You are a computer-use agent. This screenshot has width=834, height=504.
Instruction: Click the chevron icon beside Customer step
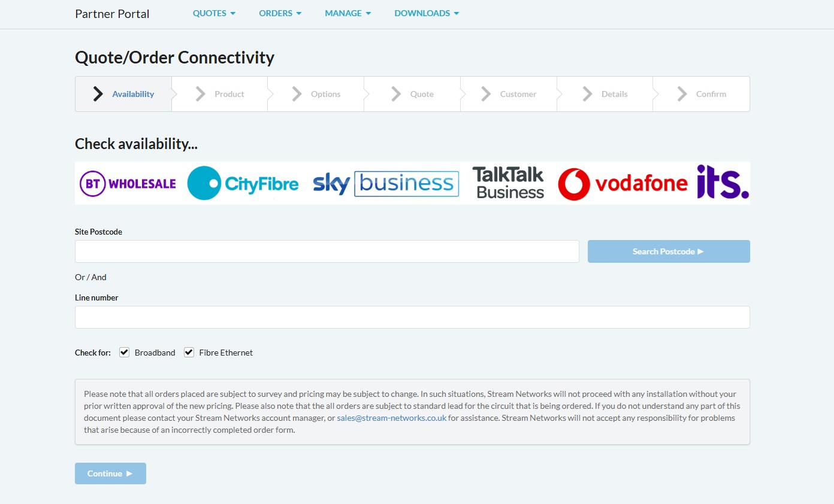click(x=486, y=94)
